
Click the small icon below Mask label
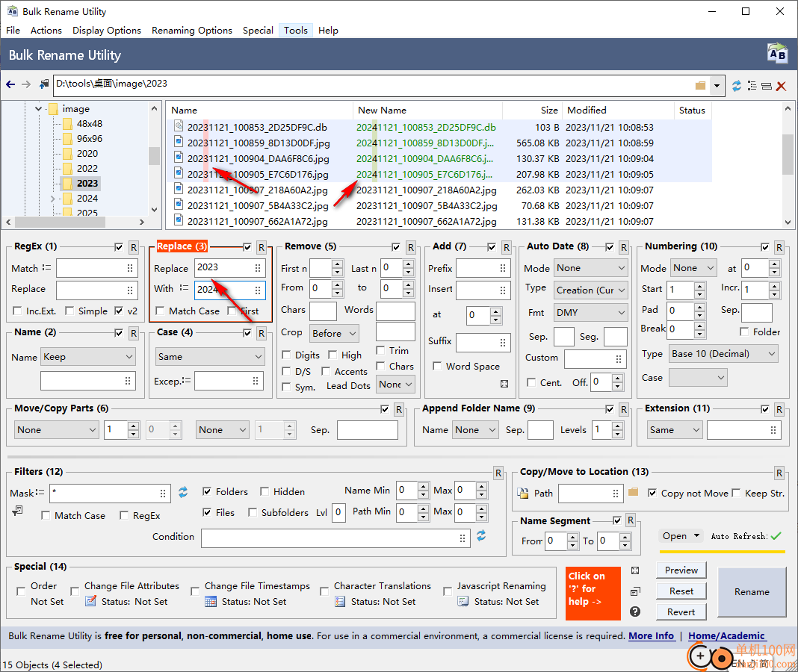tap(17, 510)
